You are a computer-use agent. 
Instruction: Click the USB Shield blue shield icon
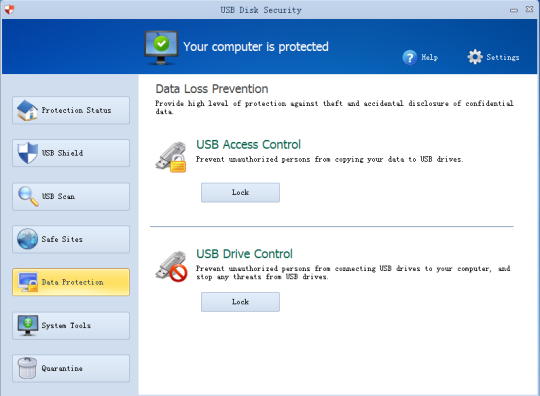pyautogui.click(x=28, y=153)
